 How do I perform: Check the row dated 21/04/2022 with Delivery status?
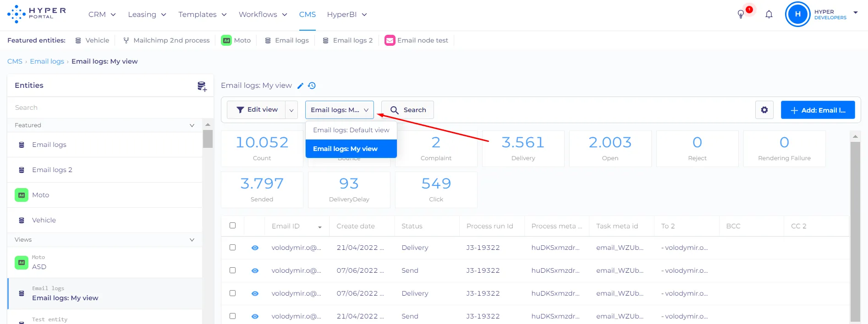(233, 248)
